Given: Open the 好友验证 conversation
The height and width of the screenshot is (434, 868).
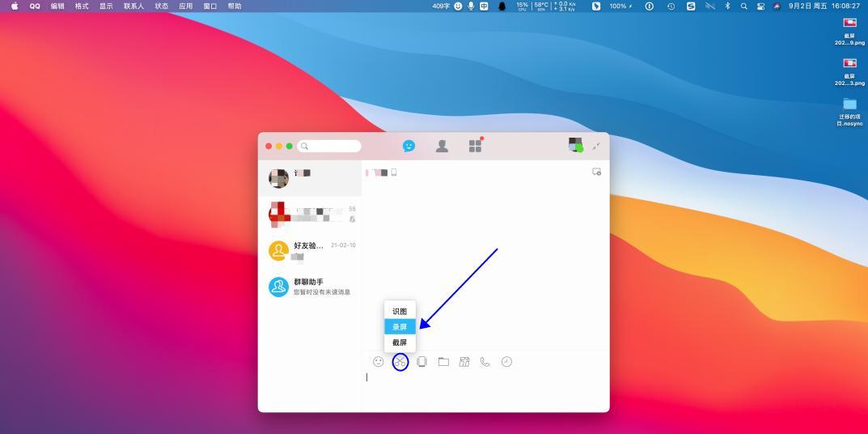Looking at the screenshot, I should point(310,251).
